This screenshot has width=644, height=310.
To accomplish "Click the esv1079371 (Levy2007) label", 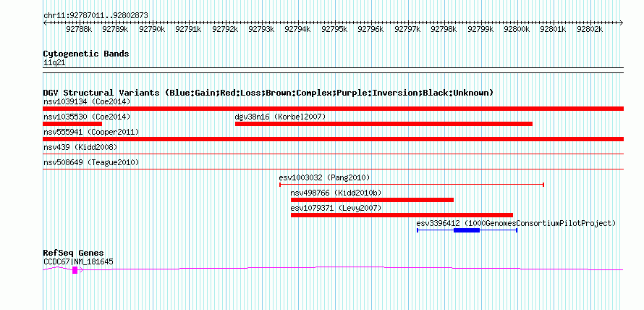I will pos(336,208).
